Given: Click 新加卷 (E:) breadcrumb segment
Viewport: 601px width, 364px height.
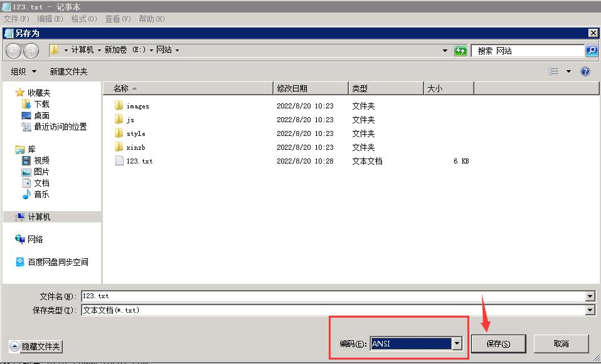Looking at the screenshot, I should tap(125, 50).
